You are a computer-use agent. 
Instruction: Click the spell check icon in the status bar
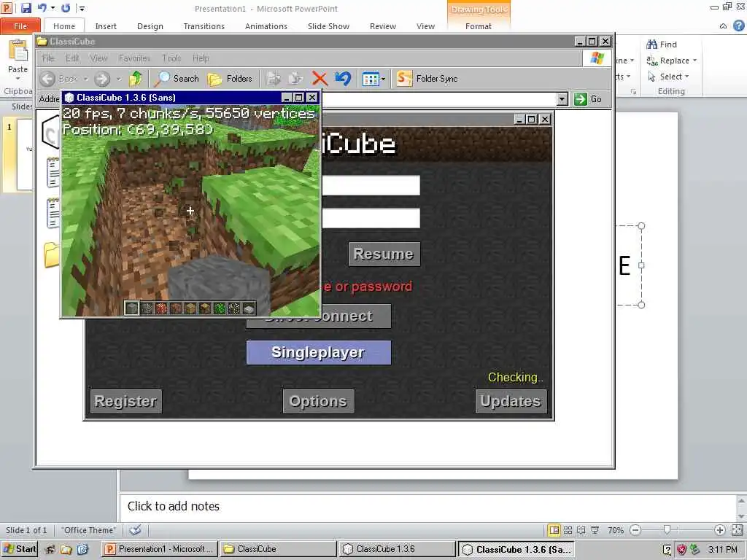(x=135, y=530)
